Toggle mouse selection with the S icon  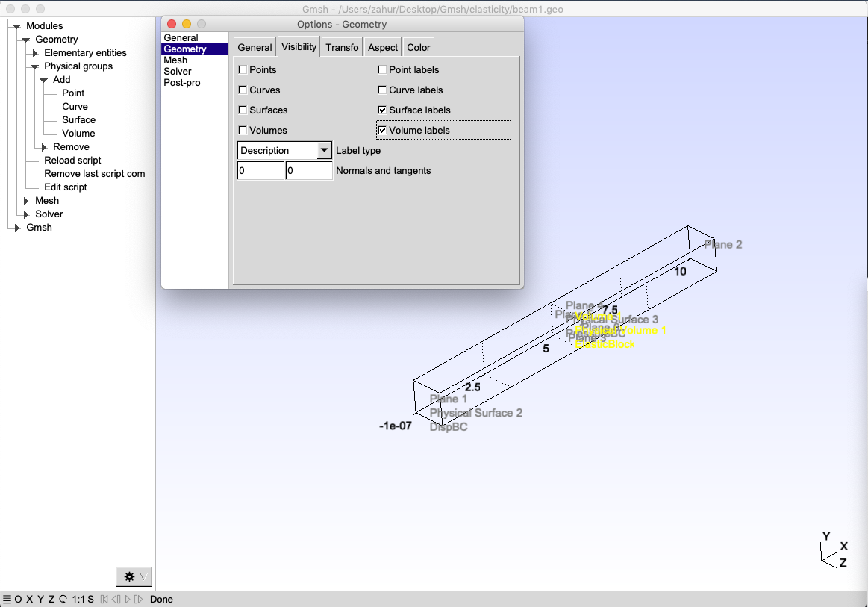pos(91,600)
